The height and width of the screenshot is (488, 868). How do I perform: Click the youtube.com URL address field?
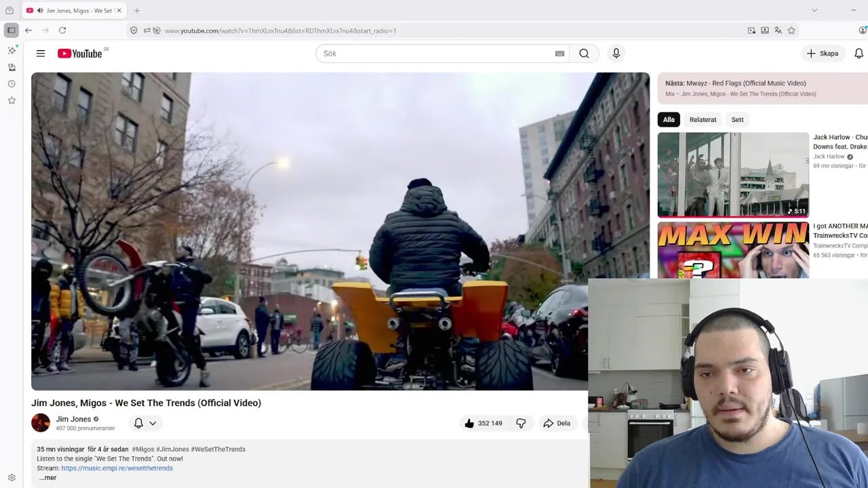coord(448,30)
